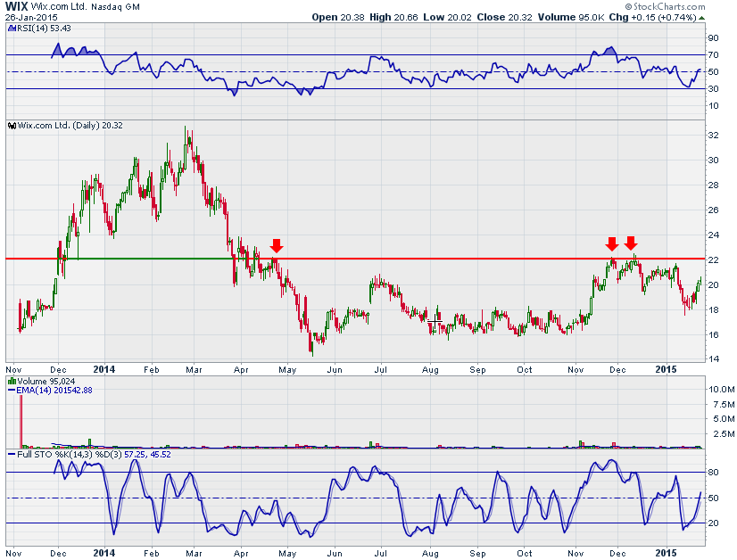Click the 2.5M volume axis label
Viewport: 737px width, 560px height.
(x=724, y=434)
